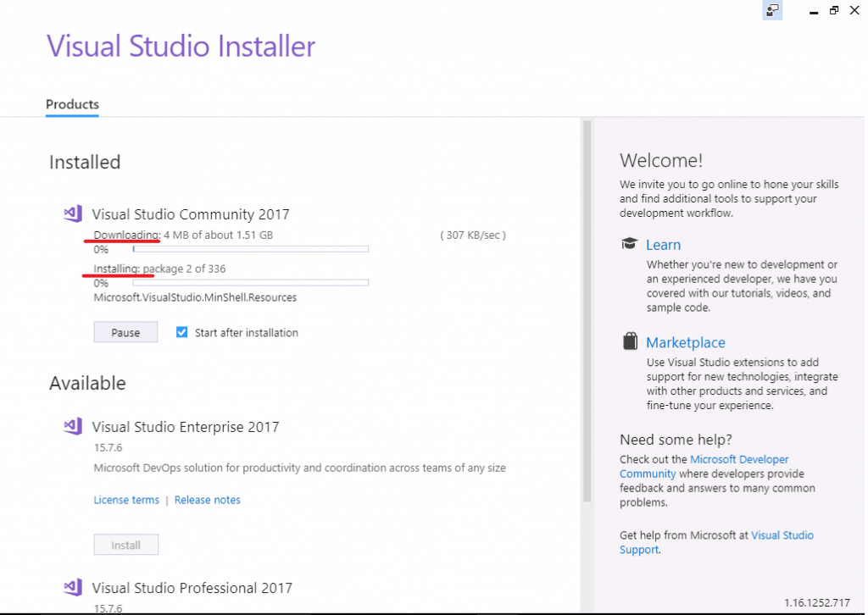The width and height of the screenshot is (868, 615).
Task: Select the Learn graduation cap icon
Action: [629, 242]
